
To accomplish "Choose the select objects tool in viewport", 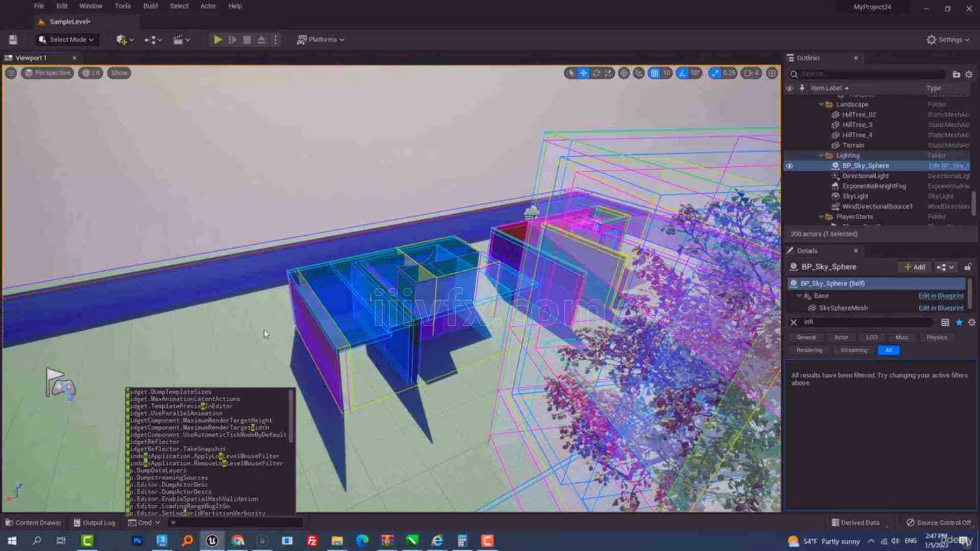I will pyautogui.click(x=571, y=73).
